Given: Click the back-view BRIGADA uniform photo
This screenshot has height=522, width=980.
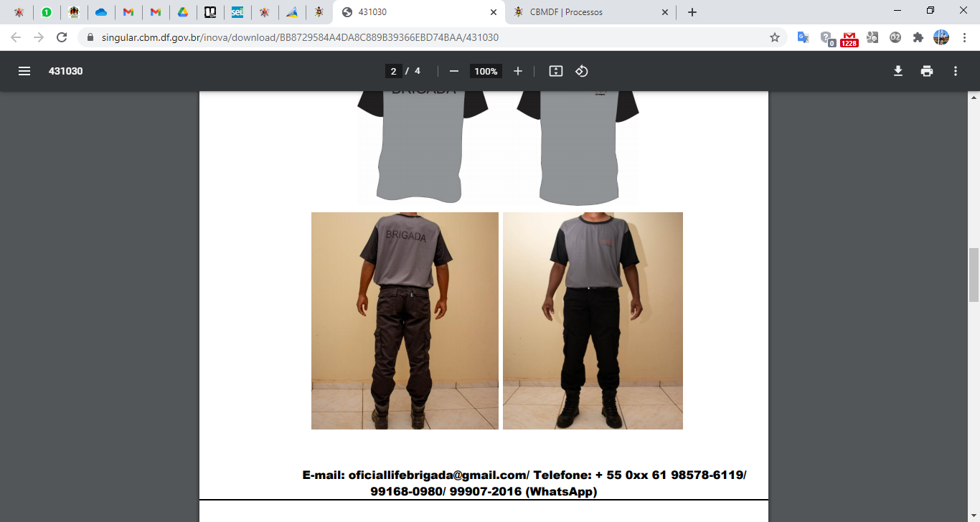Looking at the screenshot, I should click(x=405, y=321).
